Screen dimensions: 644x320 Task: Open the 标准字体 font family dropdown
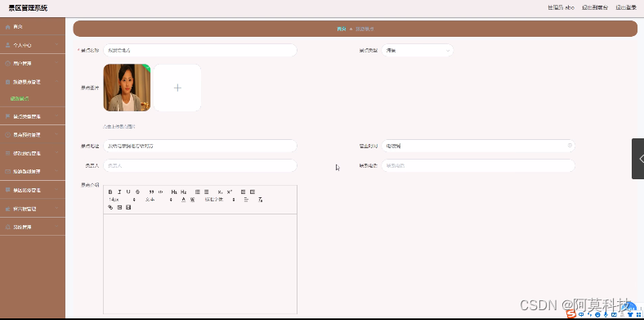coord(219,200)
